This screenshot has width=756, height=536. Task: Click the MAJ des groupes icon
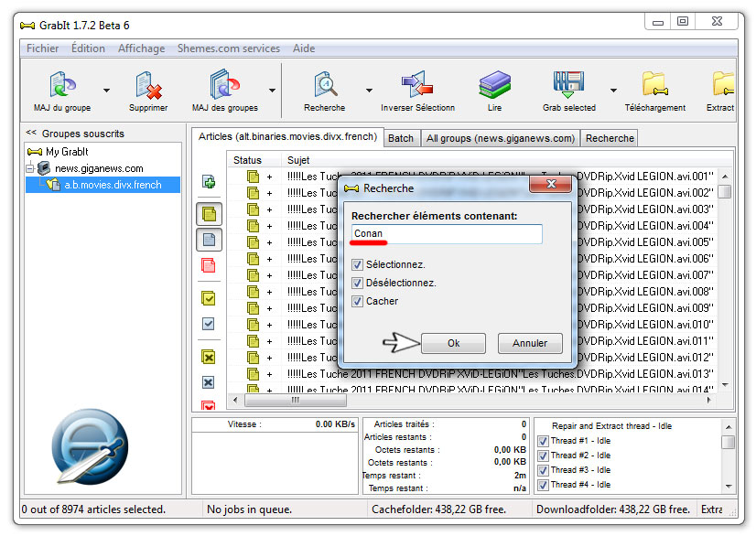point(224,84)
